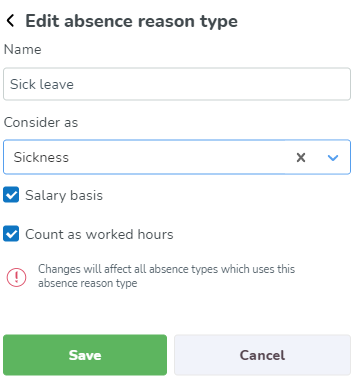Click the Count as worked hours label
The width and height of the screenshot is (360, 387).
(99, 234)
